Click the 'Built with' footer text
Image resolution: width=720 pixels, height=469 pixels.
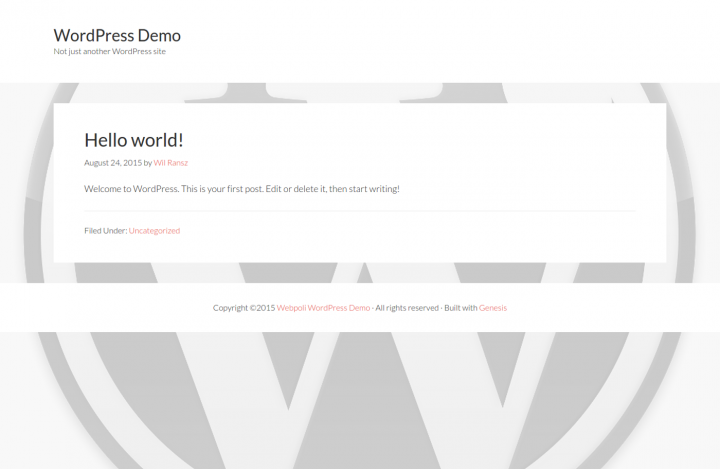[461, 308]
